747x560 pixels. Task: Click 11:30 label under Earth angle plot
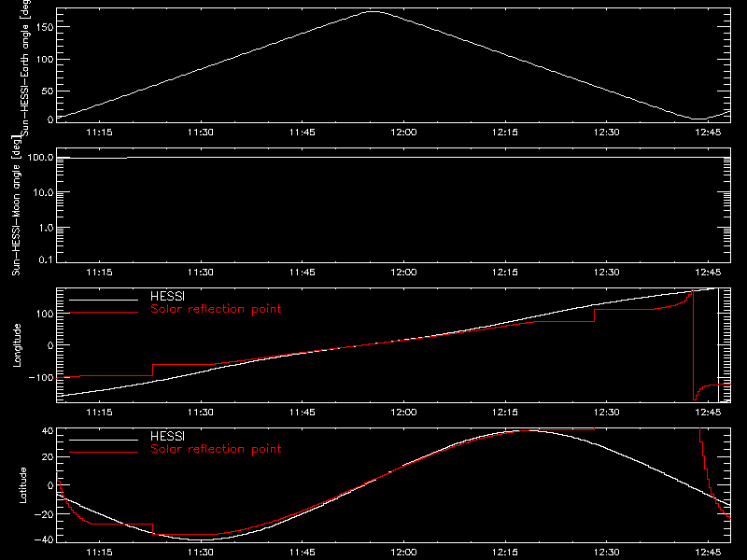point(201,133)
